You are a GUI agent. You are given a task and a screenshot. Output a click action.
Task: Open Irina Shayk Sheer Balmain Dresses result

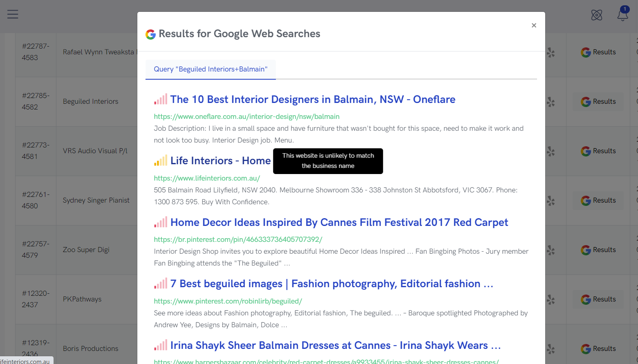tap(336, 345)
